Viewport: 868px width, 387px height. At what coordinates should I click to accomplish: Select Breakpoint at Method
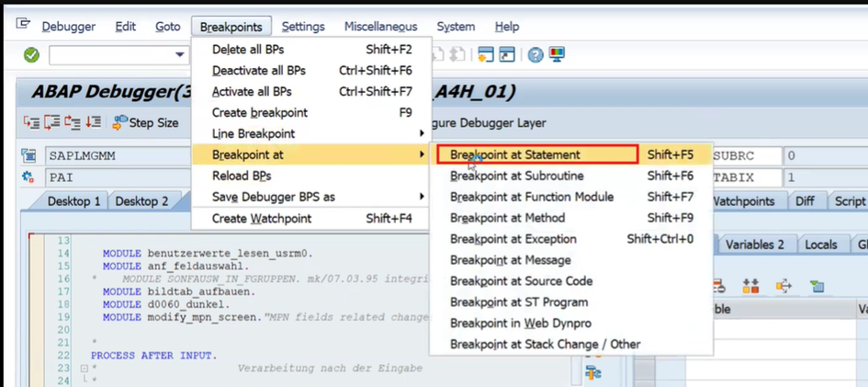570,218
